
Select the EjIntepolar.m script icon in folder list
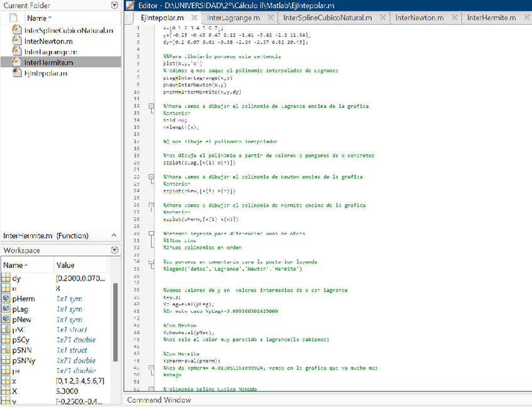tap(17, 73)
